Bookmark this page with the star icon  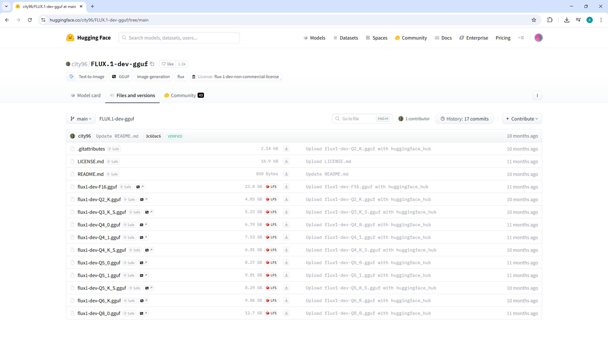[x=534, y=20]
